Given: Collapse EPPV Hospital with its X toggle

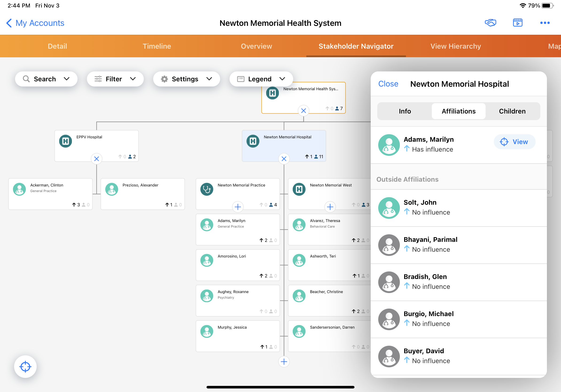Looking at the screenshot, I should (x=97, y=159).
